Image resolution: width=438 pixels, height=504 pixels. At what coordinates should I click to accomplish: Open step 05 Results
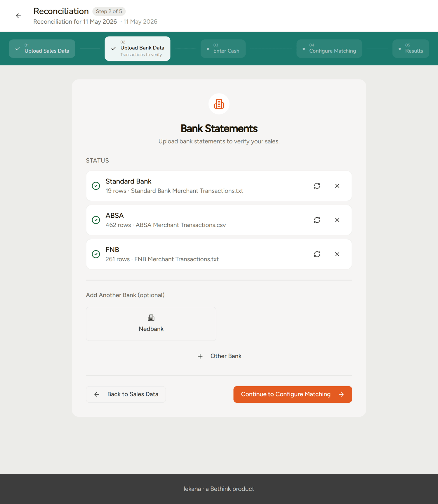click(411, 49)
